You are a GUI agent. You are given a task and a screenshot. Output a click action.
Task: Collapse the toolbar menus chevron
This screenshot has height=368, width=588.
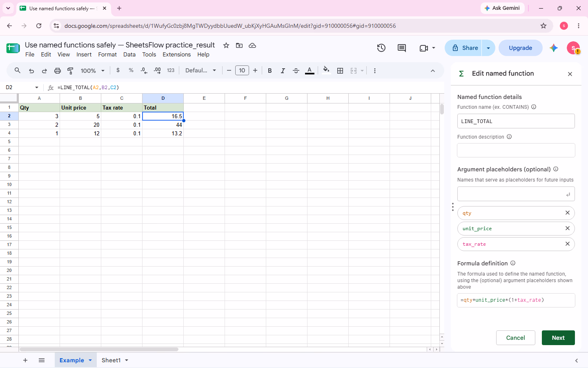(433, 71)
